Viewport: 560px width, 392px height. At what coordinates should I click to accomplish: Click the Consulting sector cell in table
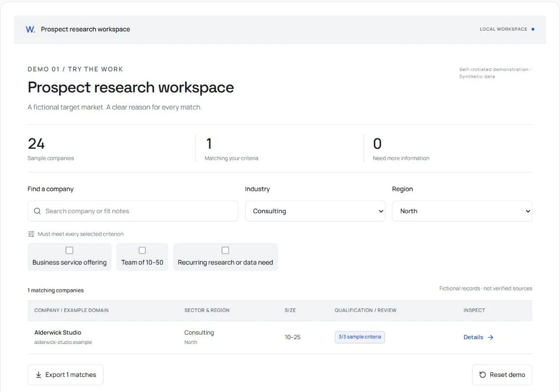(199, 333)
